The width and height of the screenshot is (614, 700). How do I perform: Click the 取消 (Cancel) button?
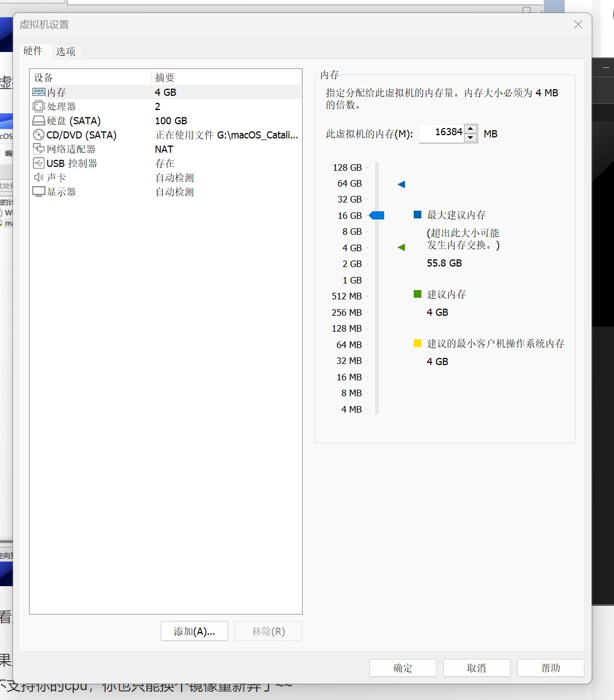coord(477,668)
